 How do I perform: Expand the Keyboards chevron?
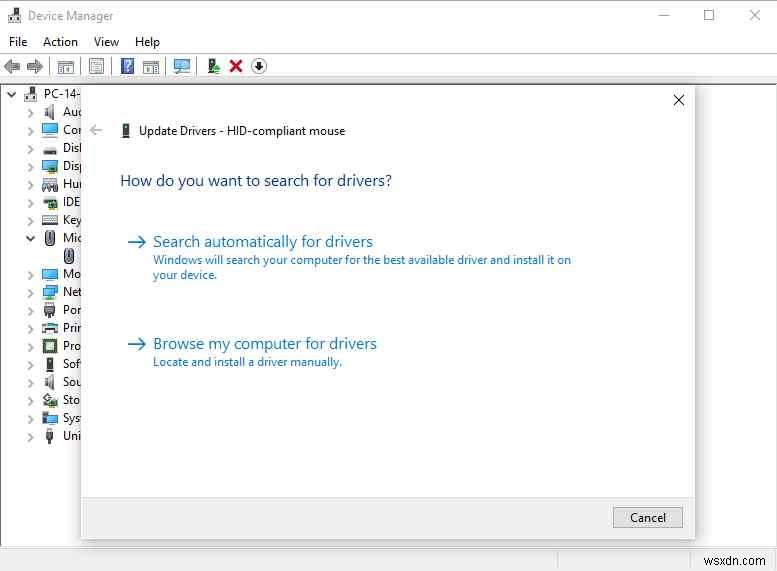click(31, 221)
